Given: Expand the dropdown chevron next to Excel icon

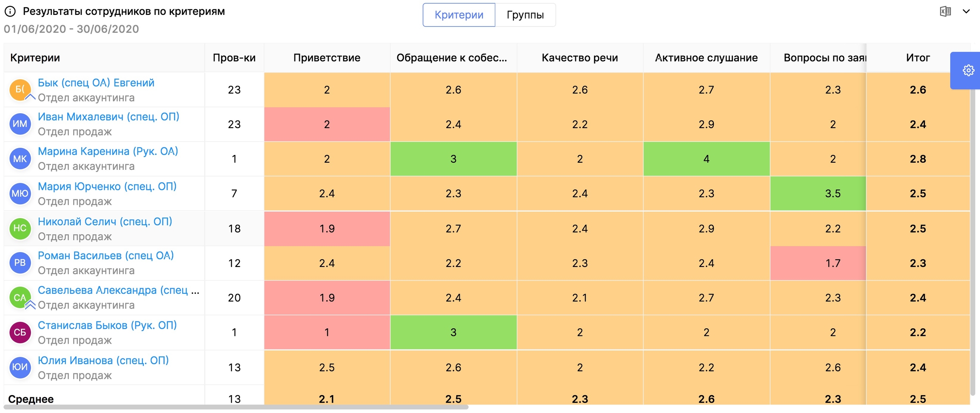Looking at the screenshot, I should pyautogui.click(x=966, y=11).
